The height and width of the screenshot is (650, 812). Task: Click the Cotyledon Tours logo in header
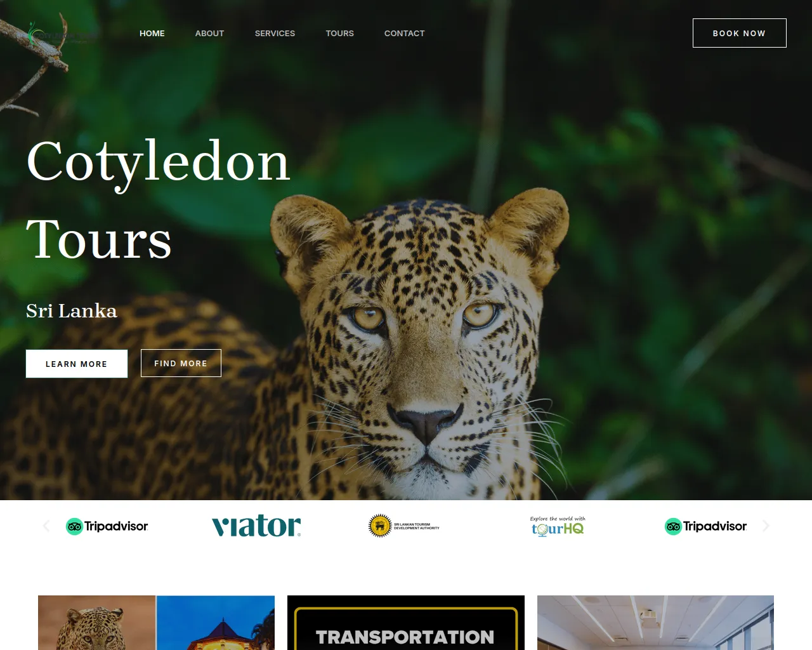pyautogui.click(x=62, y=33)
